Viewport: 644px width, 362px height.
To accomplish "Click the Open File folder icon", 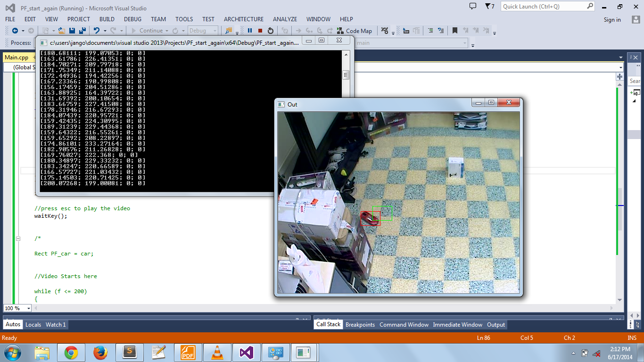I will 61,31.
